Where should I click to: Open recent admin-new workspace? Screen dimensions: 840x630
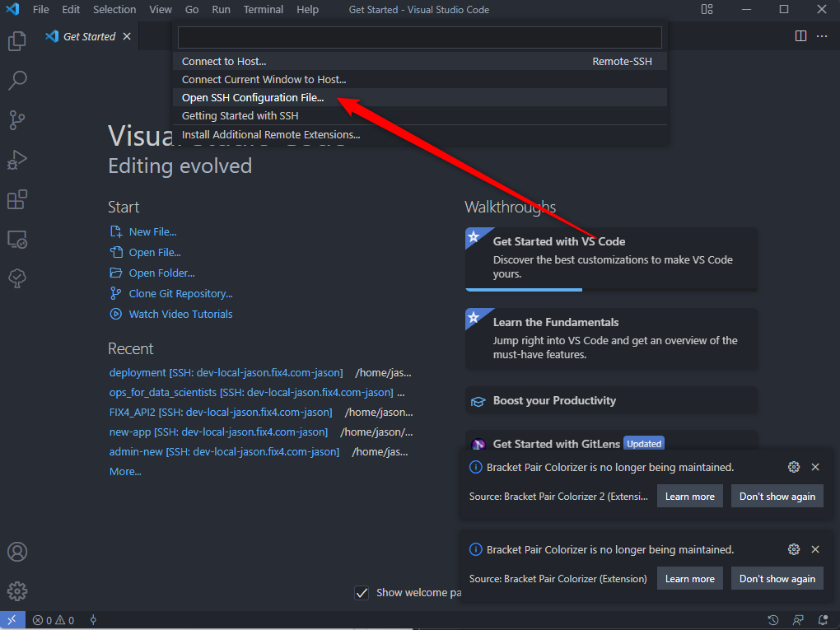tap(225, 451)
